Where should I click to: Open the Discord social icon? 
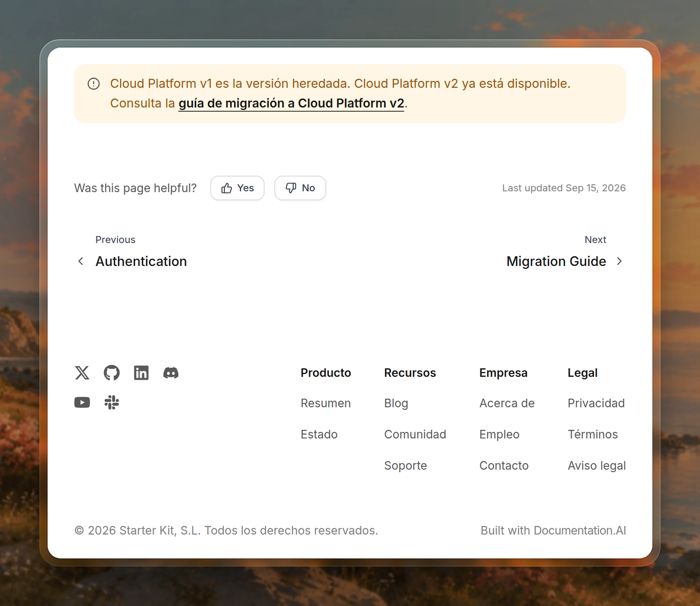[x=171, y=373]
